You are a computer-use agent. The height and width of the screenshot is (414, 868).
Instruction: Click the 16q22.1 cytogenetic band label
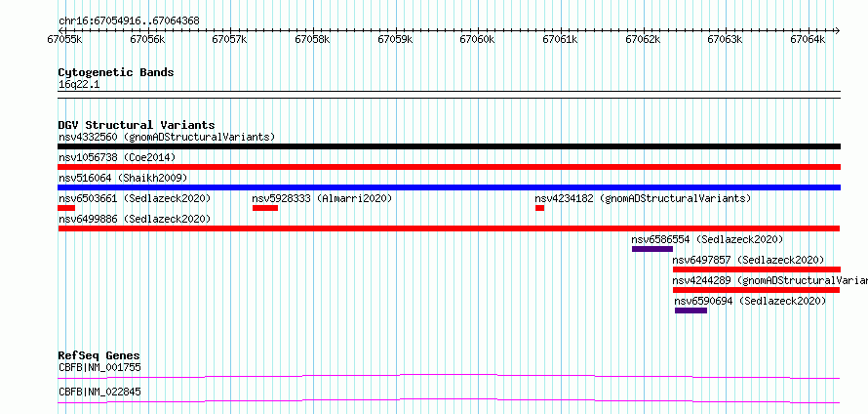click(79, 85)
